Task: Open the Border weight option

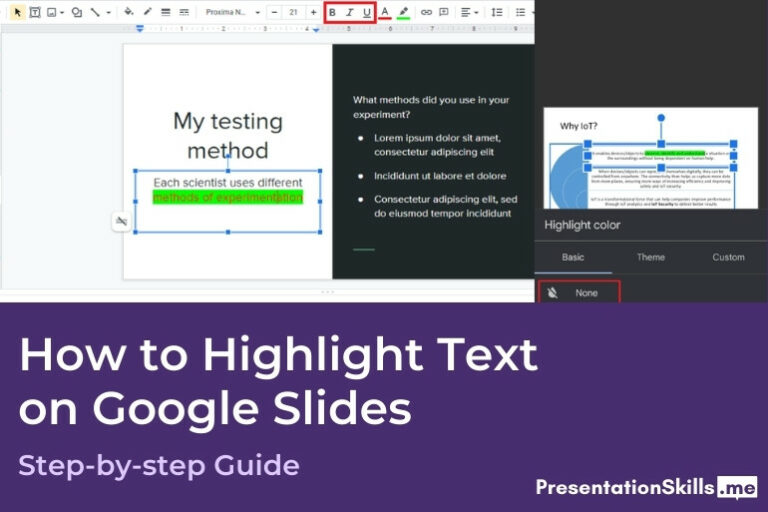Action: pos(166,12)
